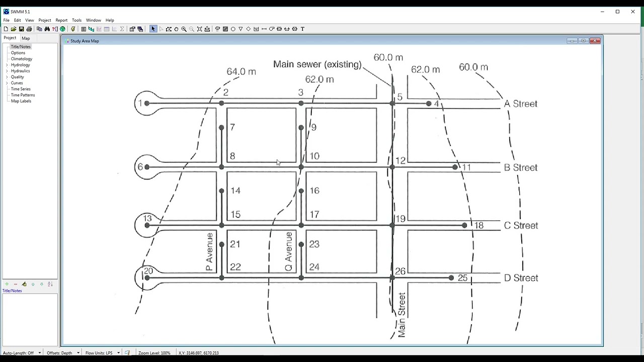
Task: Select the Conduit link tool
Action: [264, 29]
